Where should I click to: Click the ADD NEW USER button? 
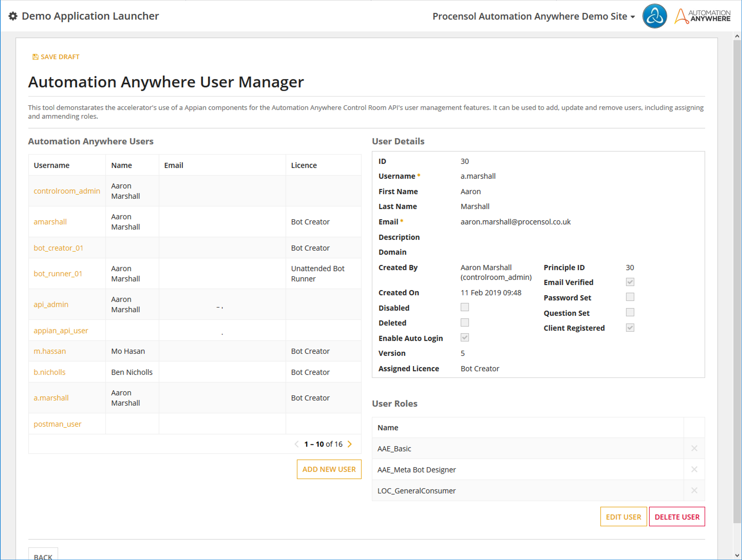click(329, 469)
